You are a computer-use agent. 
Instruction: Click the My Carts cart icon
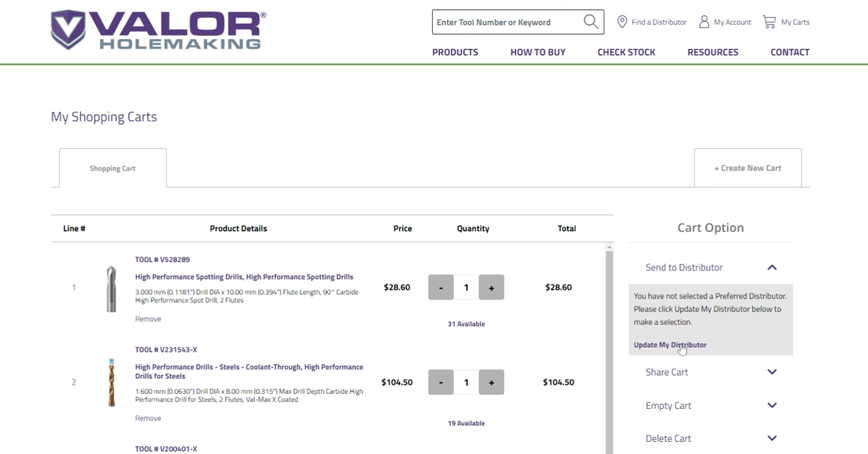tap(769, 22)
